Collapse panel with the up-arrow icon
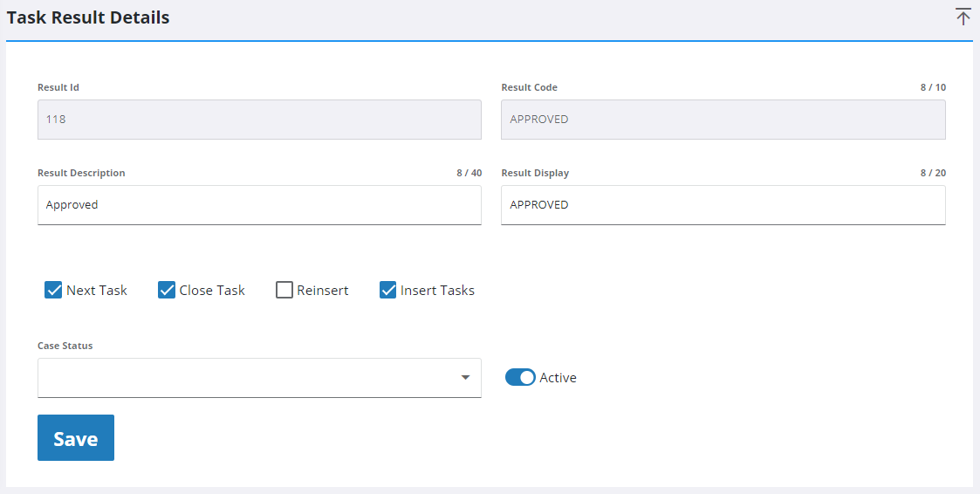This screenshot has height=494, width=980. click(963, 17)
